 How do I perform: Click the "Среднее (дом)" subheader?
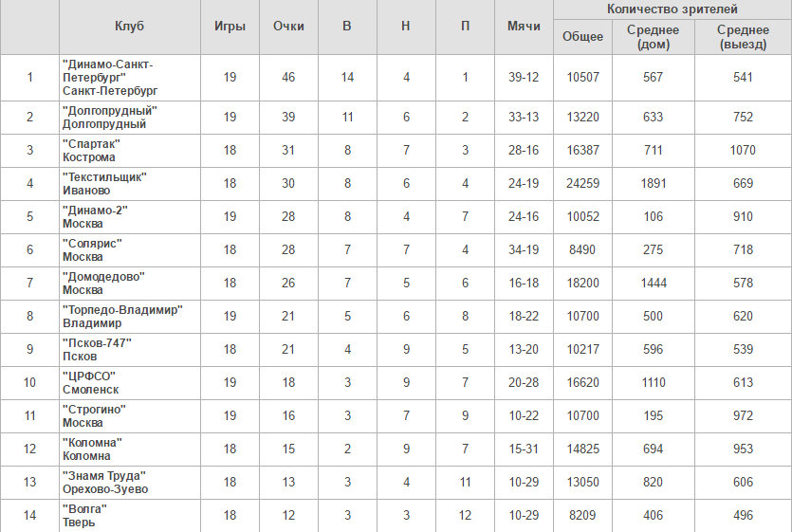[x=653, y=37]
